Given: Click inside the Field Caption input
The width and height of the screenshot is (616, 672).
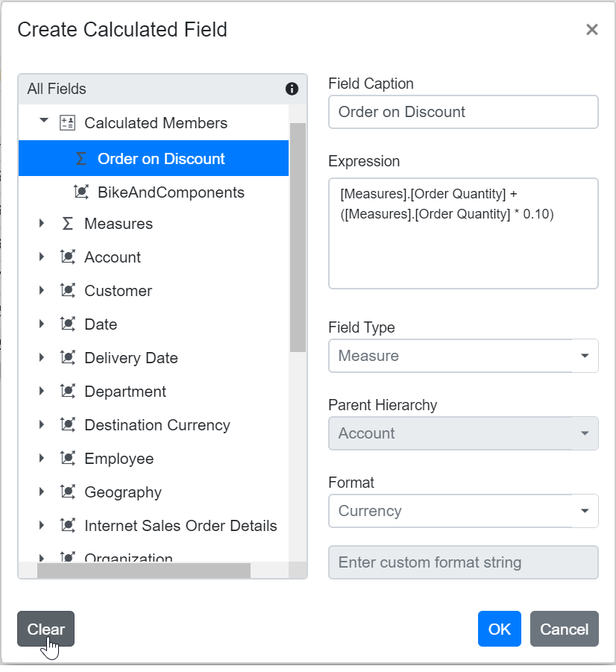Looking at the screenshot, I should point(462,111).
